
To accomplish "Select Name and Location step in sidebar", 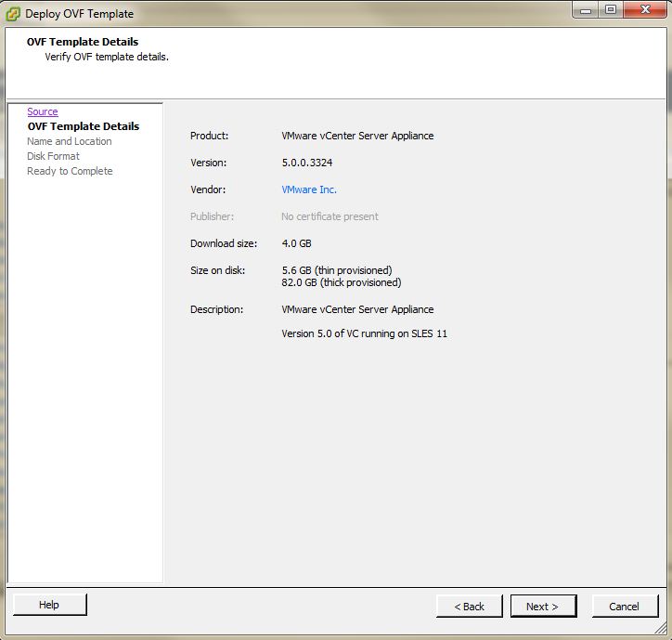I will pyautogui.click(x=70, y=141).
